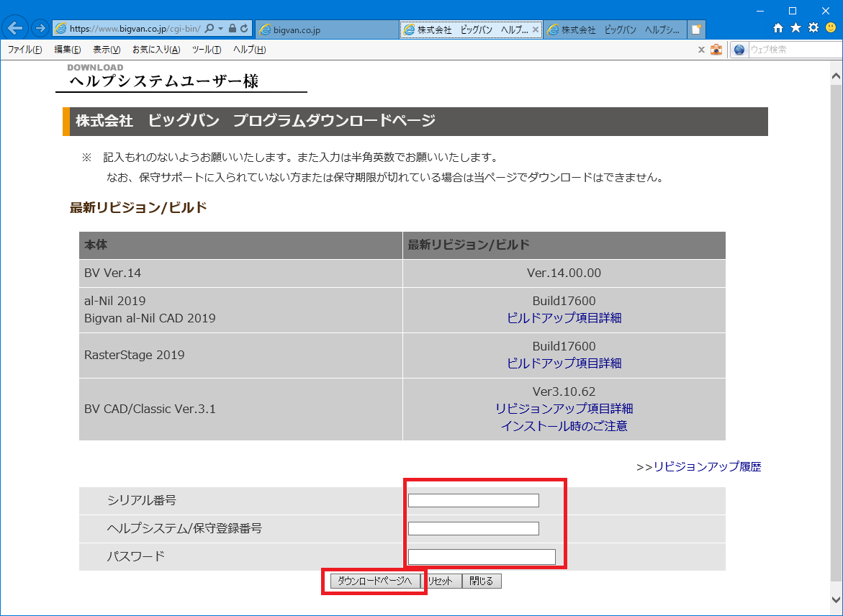The height and width of the screenshot is (616, 843).
Task: Open a new tab with the new-tab button
Action: click(x=696, y=30)
